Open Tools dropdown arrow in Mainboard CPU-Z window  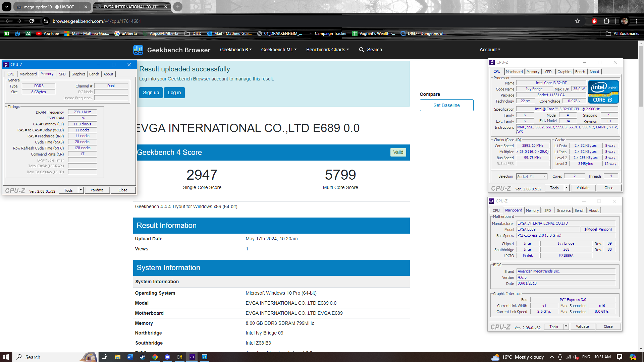[x=566, y=326]
